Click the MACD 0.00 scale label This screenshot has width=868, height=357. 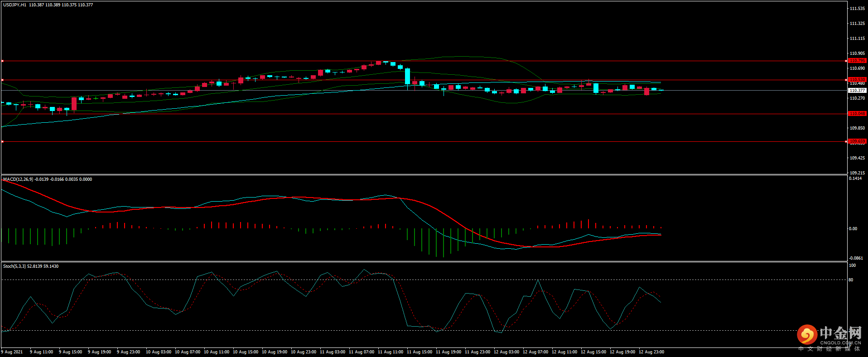853,229
